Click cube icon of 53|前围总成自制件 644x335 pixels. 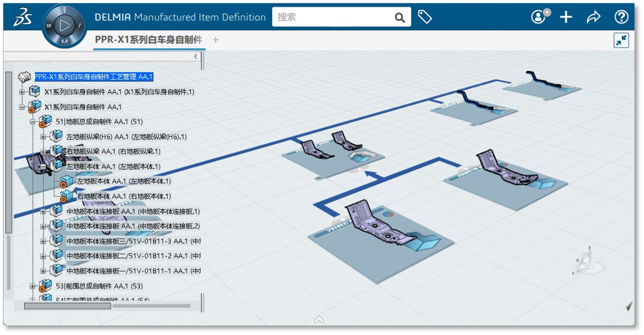tap(45, 285)
